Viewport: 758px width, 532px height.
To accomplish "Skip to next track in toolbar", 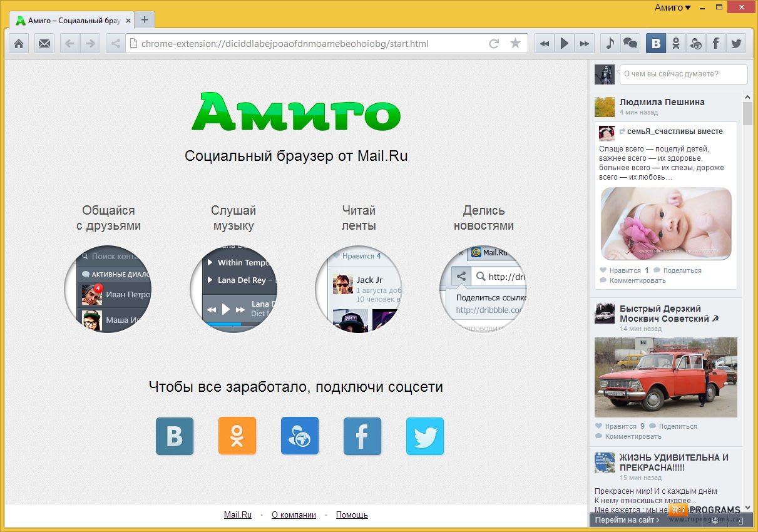I will click(585, 44).
